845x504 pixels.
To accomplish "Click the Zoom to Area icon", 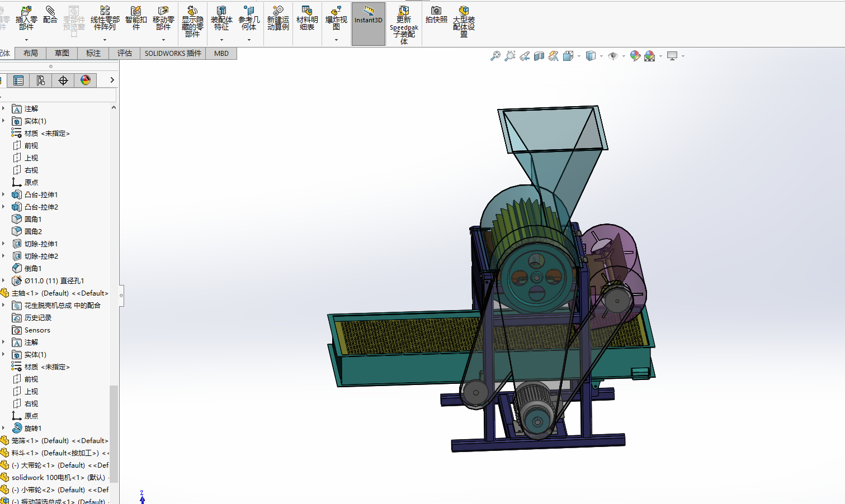I will pos(510,56).
